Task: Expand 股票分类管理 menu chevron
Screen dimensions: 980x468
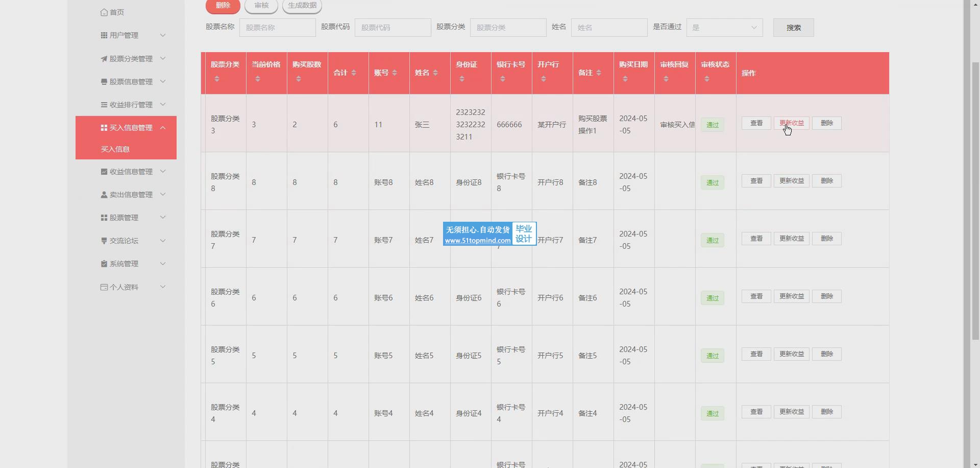Action: pyautogui.click(x=163, y=58)
